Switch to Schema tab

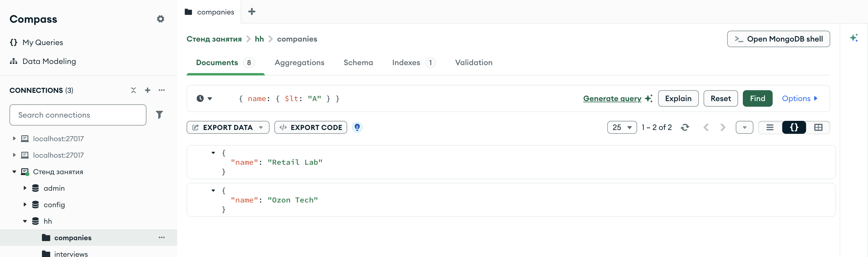(358, 62)
